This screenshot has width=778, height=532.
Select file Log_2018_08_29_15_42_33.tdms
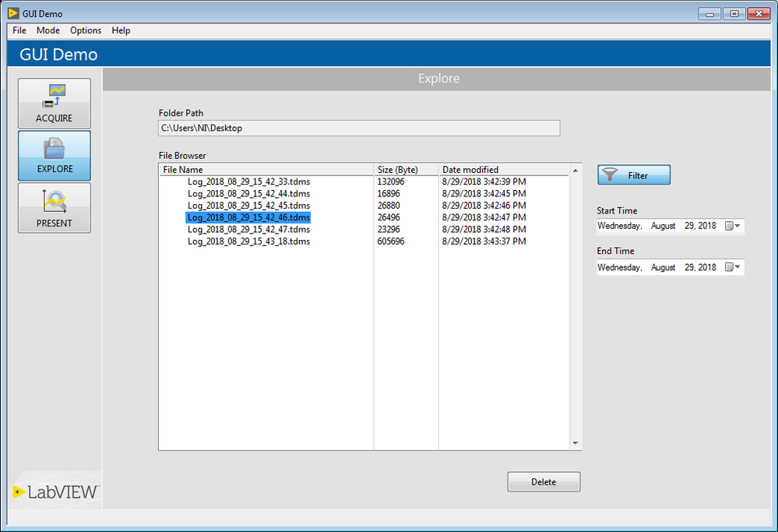248,181
